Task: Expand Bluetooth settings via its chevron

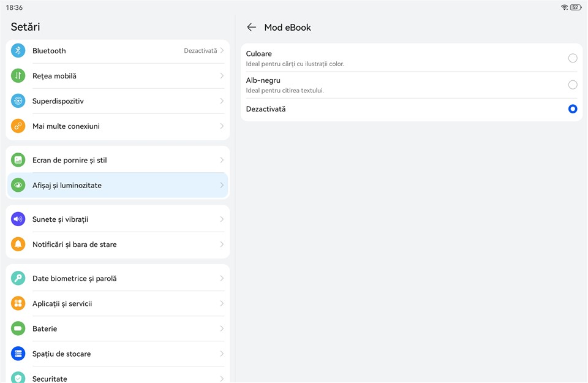Action: coord(222,51)
